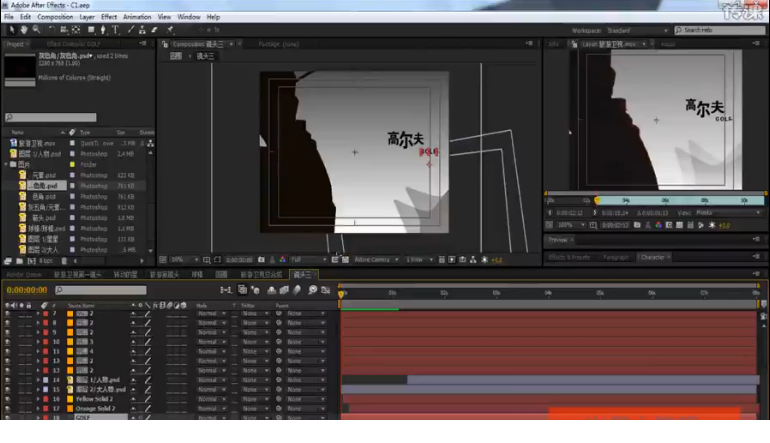Select the Hand tool
Image resolution: width=770 pixels, height=443 pixels.
point(24,30)
